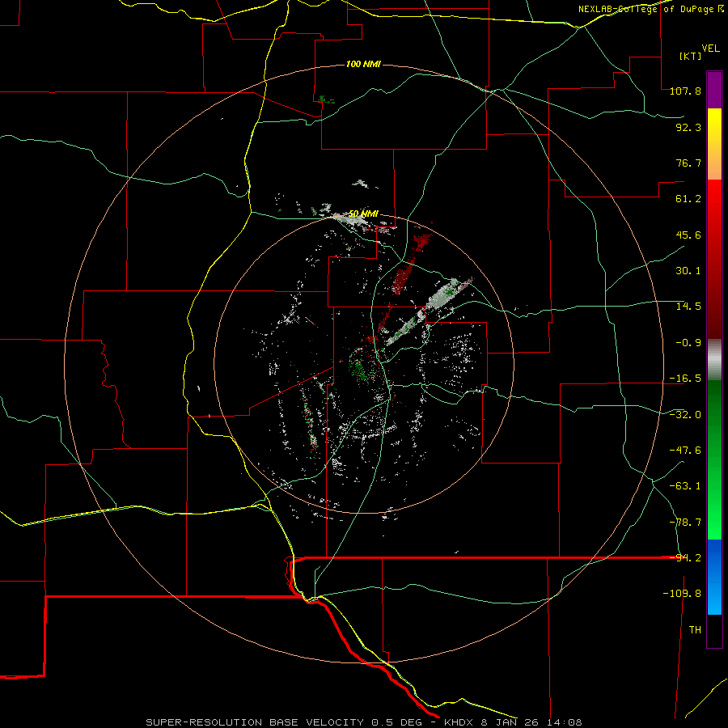Click the "50 NMI" range ring label
This screenshot has height=728, width=728.
(363, 214)
